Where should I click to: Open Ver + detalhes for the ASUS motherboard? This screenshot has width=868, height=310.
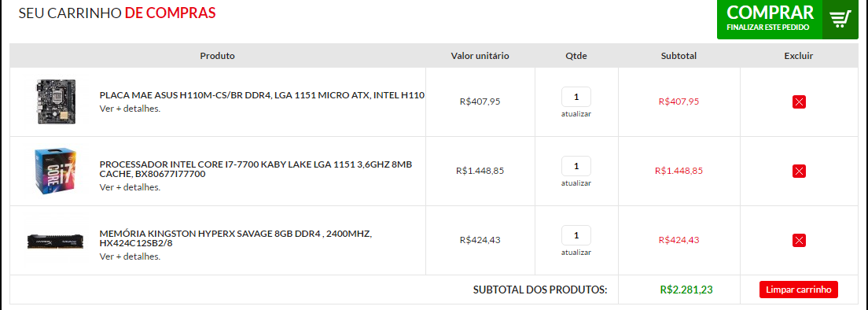coord(130,109)
